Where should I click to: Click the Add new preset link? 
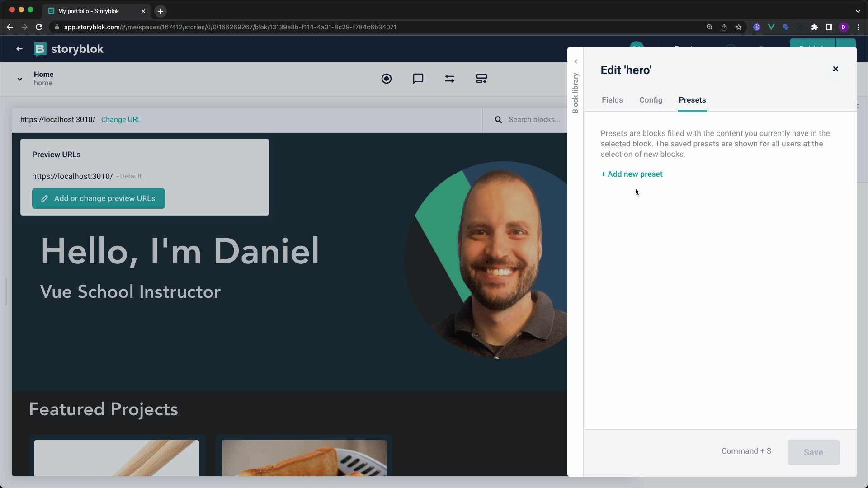point(632,174)
